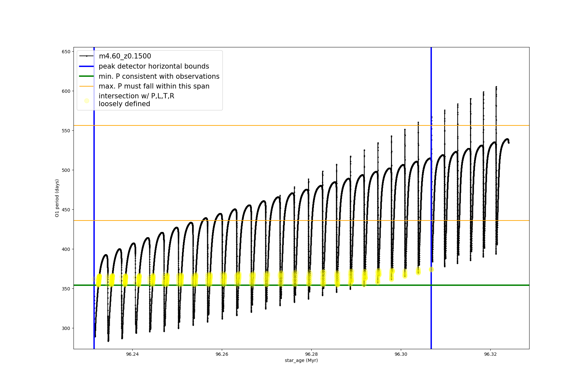Click the x-axis label star_age (Myr)

point(301,360)
